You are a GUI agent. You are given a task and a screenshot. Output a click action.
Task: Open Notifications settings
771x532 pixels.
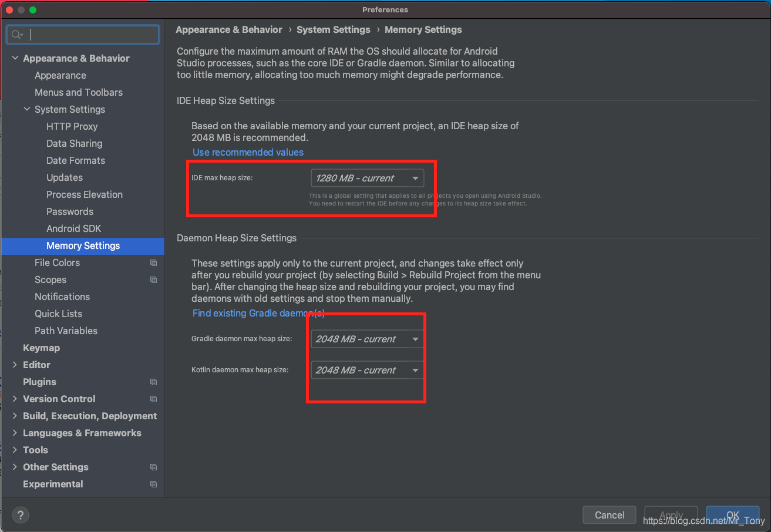click(x=62, y=297)
